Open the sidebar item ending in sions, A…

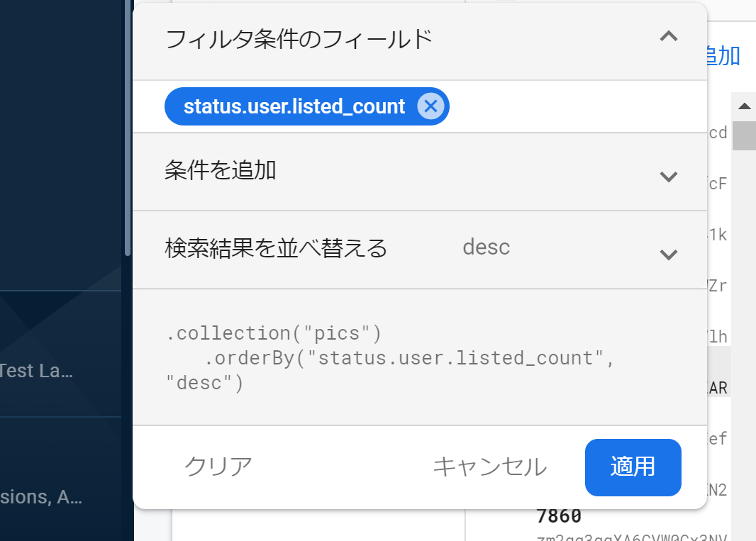coord(41,496)
